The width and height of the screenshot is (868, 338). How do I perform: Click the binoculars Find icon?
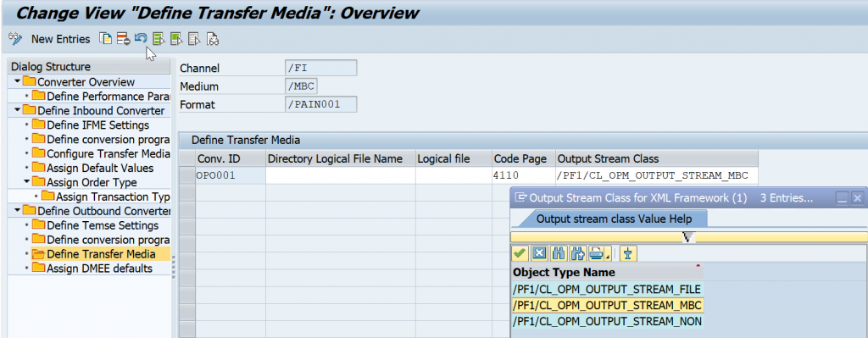coord(559,253)
